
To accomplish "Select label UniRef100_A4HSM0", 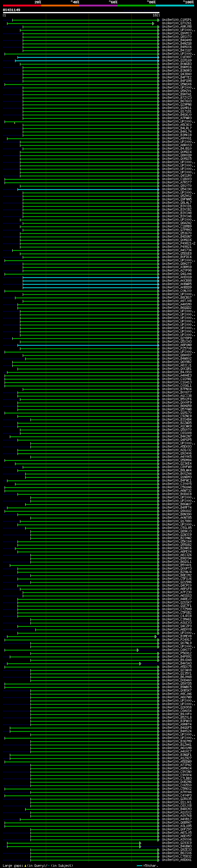I will [177, 304].
